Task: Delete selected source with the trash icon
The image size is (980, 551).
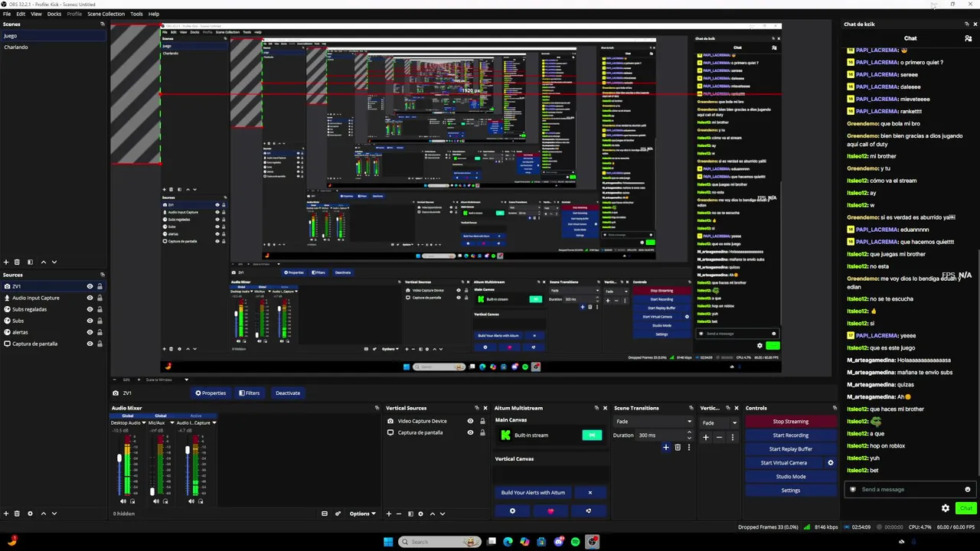Action: (x=18, y=514)
